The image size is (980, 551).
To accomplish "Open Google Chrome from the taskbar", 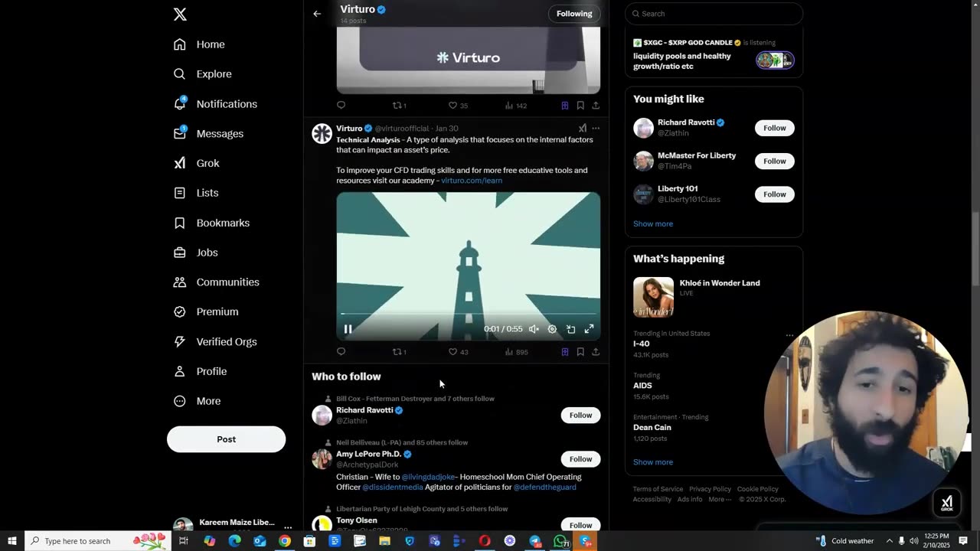I will click(x=285, y=541).
